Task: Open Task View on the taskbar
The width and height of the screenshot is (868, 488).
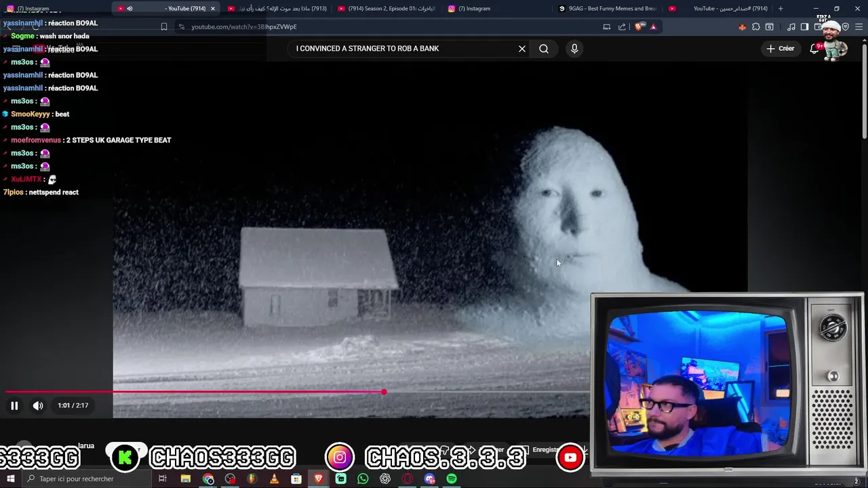Action: pyautogui.click(x=163, y=479)
